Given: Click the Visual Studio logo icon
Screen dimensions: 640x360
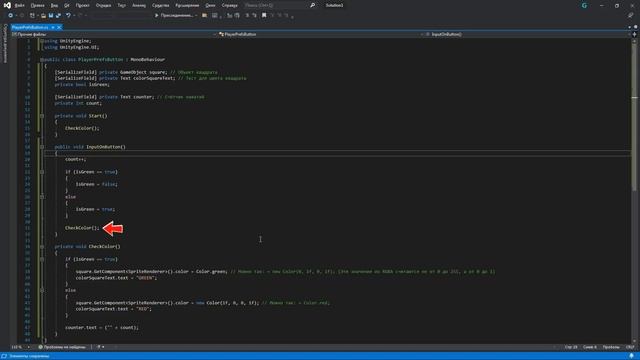Looking at the screenshot, I should tap(7, 5).
